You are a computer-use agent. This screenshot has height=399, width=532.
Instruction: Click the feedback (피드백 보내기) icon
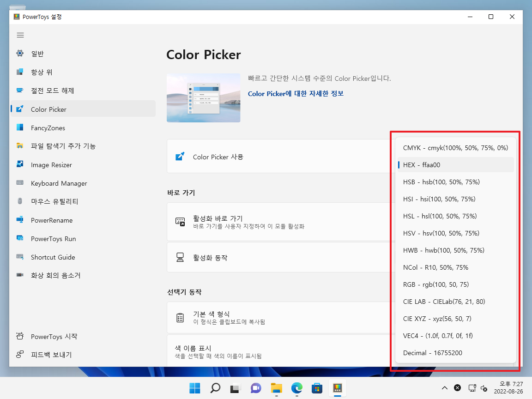point(20,355)
